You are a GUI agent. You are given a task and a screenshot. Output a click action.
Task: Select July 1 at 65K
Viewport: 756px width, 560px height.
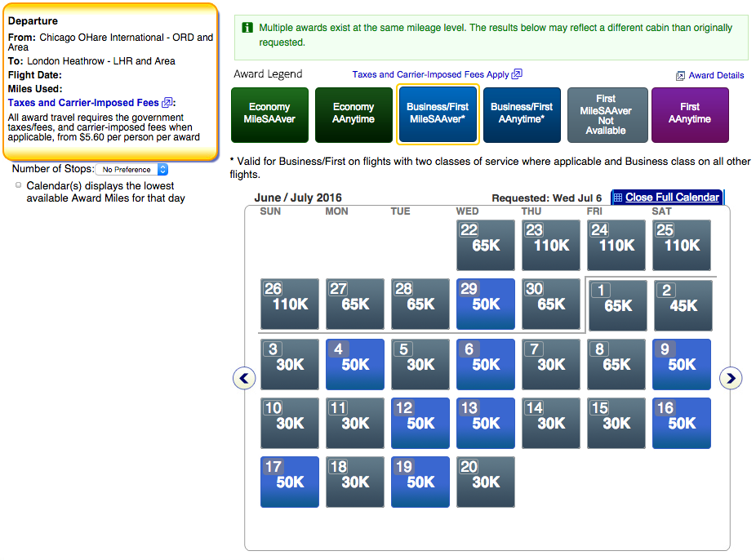click(x=618, y=305)
